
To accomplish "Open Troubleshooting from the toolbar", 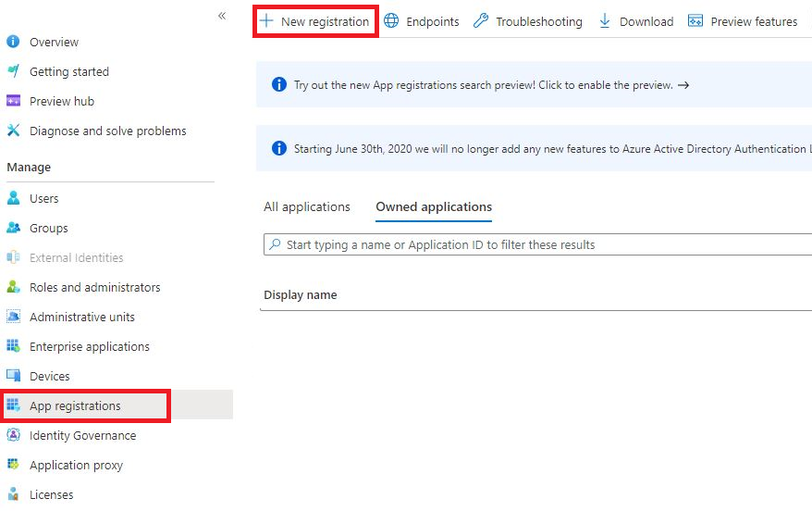I will pos(539,22).
